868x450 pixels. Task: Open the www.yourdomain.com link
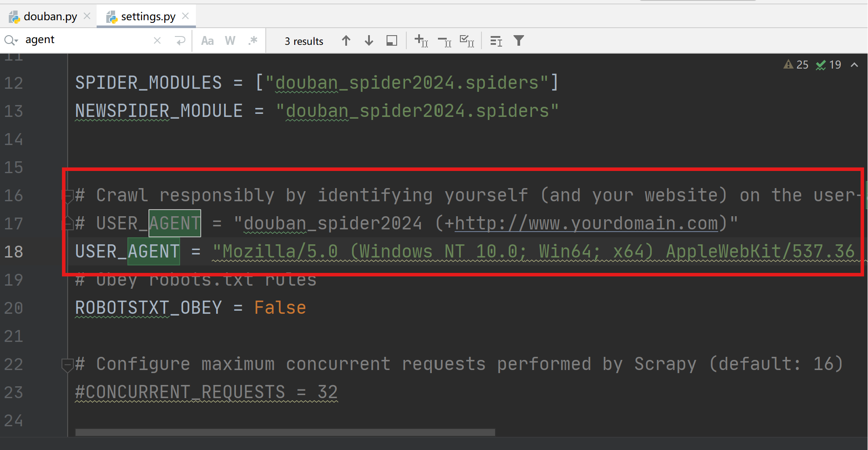(587, 223)
